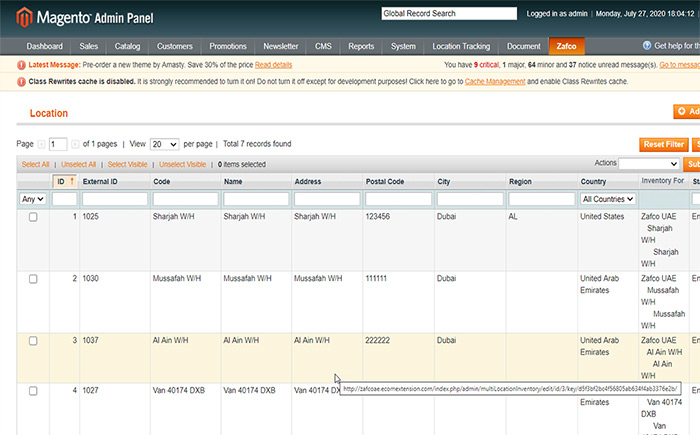
Task: Go to next page arrow icon
Action: 75,144
